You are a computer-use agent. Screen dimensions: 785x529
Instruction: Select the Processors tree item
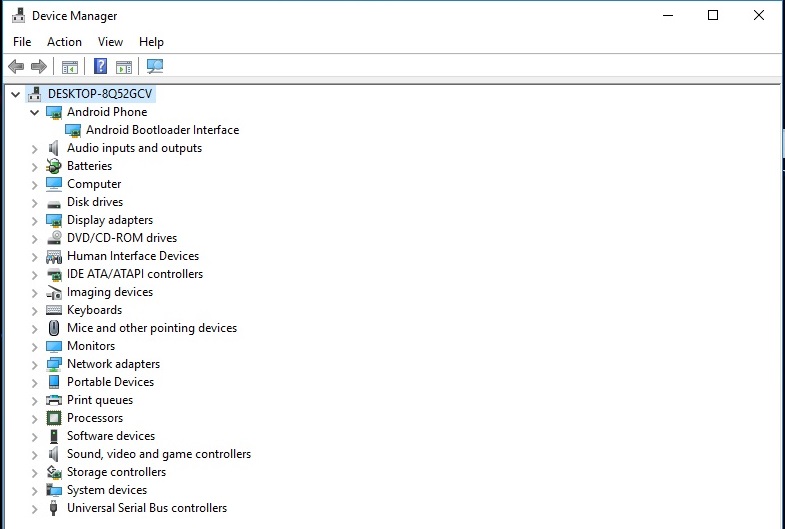click(95, 418)
